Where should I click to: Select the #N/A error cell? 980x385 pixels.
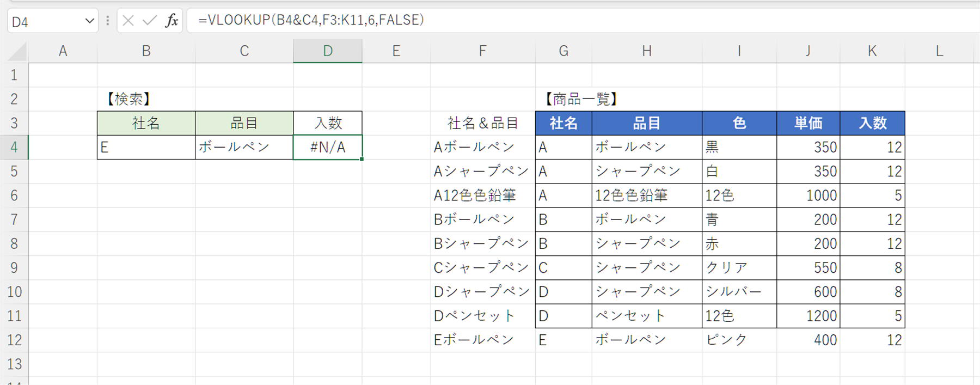[328, 147]
